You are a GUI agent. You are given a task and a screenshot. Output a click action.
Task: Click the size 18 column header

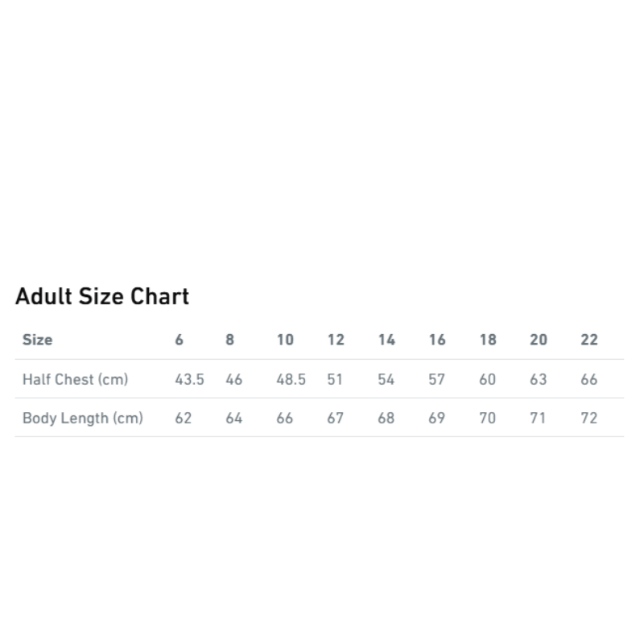pyautogui.click(x=488, y=340)
